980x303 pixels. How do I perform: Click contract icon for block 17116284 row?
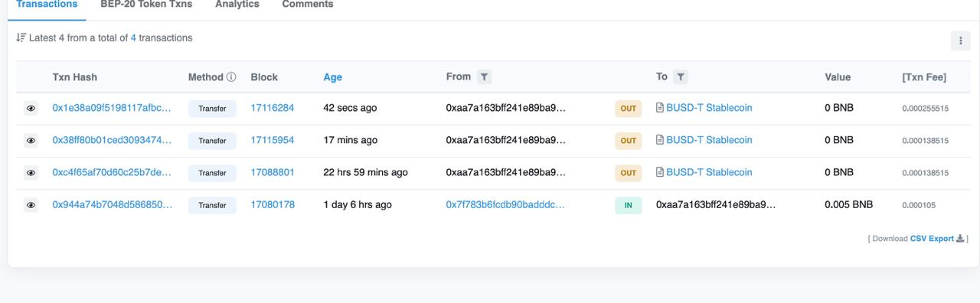coord(660,108)
